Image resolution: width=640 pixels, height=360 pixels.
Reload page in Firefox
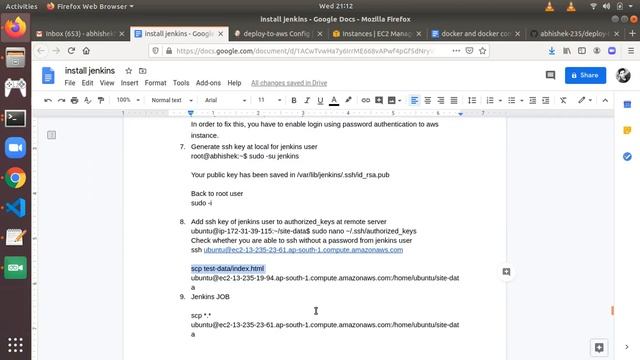(71, 51)
